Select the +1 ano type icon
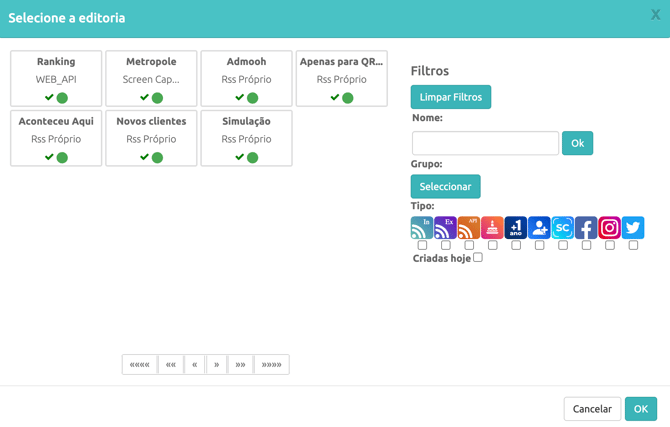Screen dimensions: 670x427 pyautogui.click(x=516, y=227)
